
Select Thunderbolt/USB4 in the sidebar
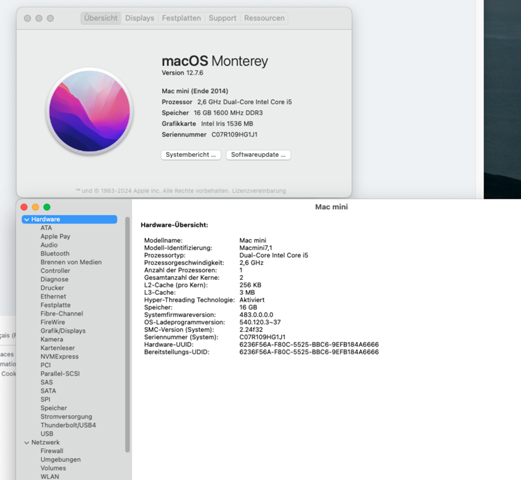tap(68, 425)
